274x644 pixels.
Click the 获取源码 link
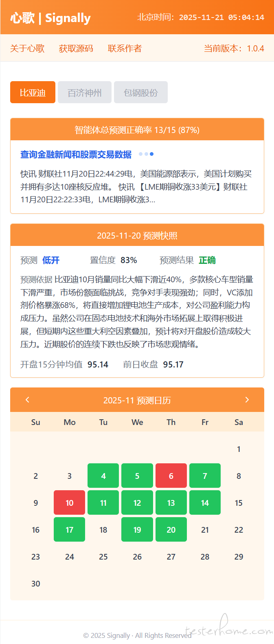tap(76, 49)
